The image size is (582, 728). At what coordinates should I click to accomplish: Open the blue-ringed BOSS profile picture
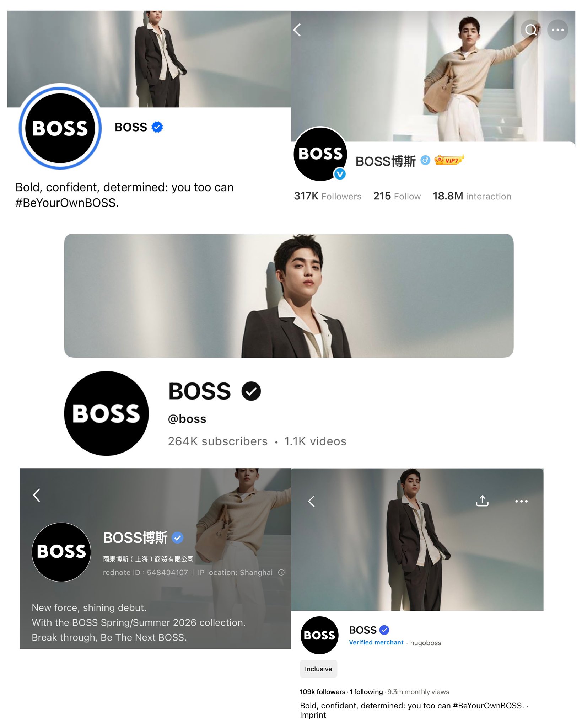point(60,128)
